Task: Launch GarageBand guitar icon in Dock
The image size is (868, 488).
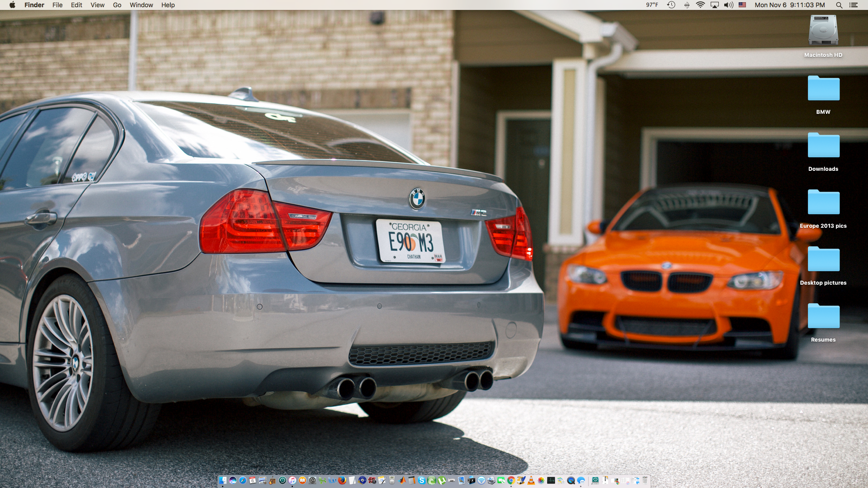Action: pyautogui.click(x=272, y=480)
